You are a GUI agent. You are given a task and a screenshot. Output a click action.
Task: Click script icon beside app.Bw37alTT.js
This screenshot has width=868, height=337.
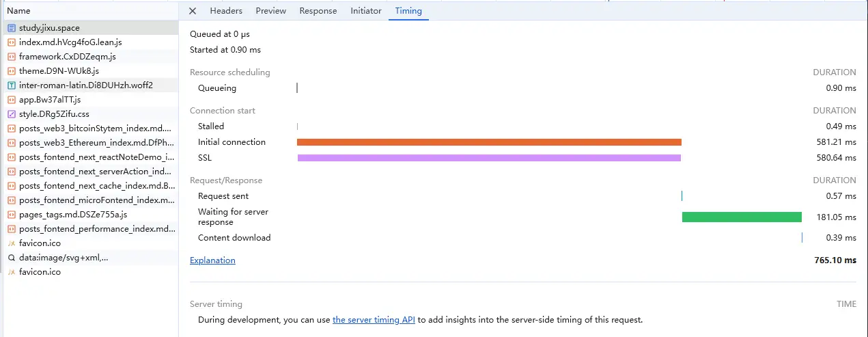click(x=12, y=100)
